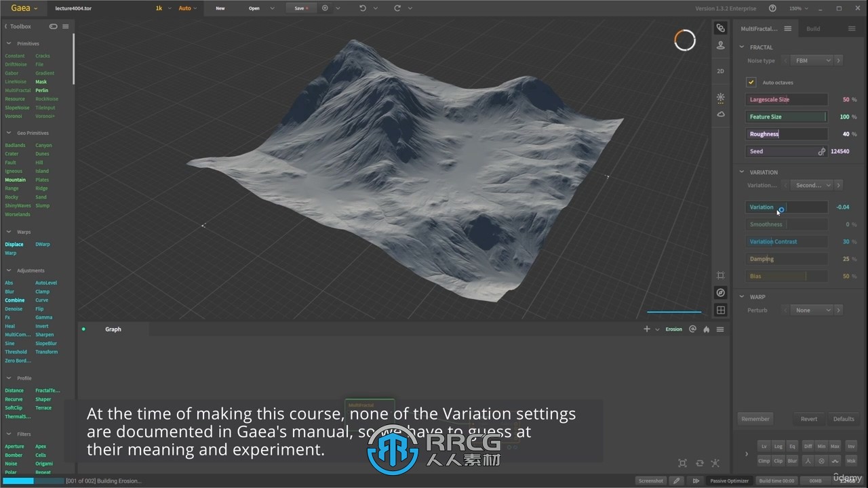Switch viewport to 2D mode
The width and height of the screenshot is (868, 488).
click(721, 71)
